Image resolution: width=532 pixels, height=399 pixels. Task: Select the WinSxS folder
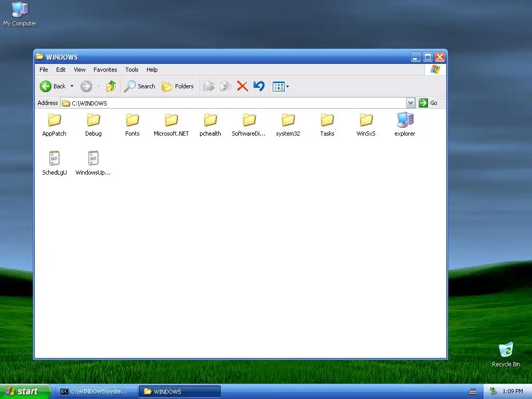[366, 125]
